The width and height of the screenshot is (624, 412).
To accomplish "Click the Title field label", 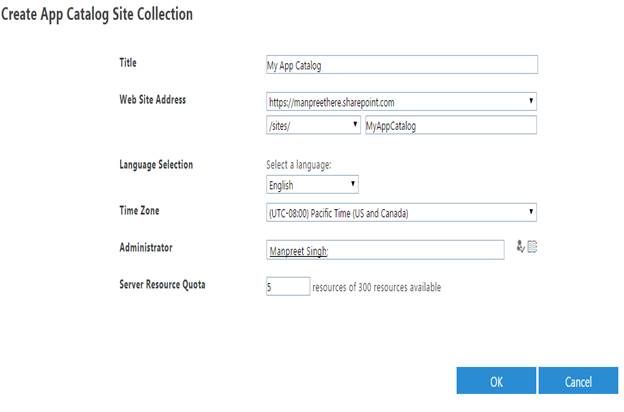I will (128, 62).
